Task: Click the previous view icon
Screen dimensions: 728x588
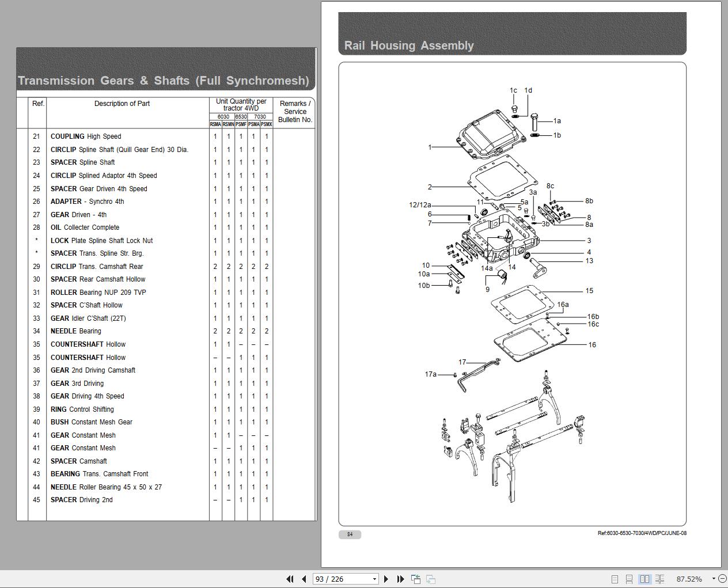Action: pyautogui.click(x=415, y=579)
